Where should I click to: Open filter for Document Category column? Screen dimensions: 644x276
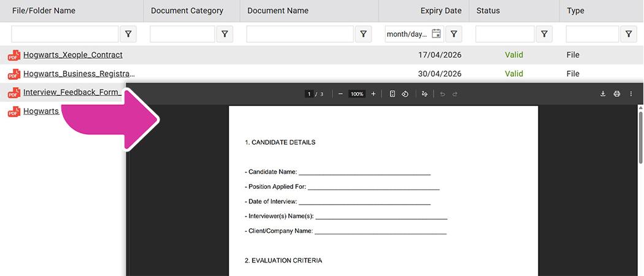click(x=224, y=34)
